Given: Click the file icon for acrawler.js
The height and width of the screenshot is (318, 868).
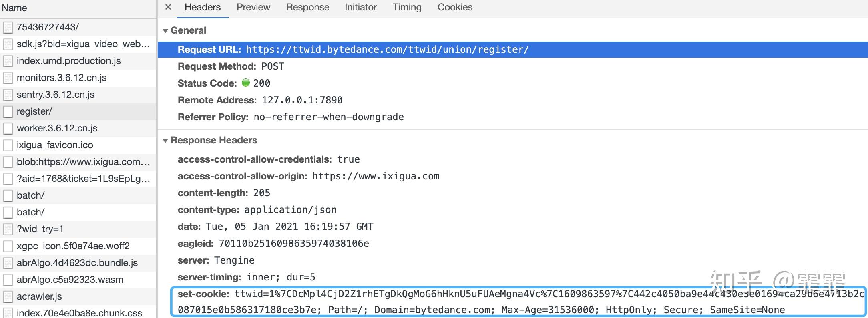Looking at the screenshot, I should (x=8, y=296).
